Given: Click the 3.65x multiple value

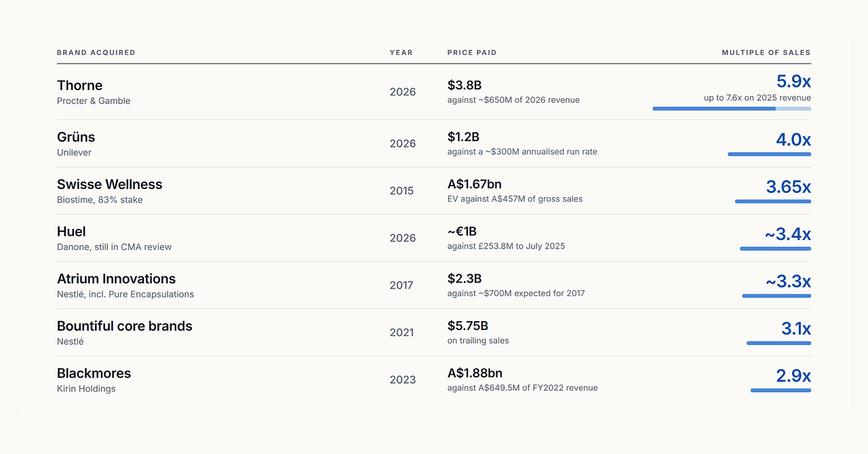Looking at the screenshot, I should coord(789,187).
